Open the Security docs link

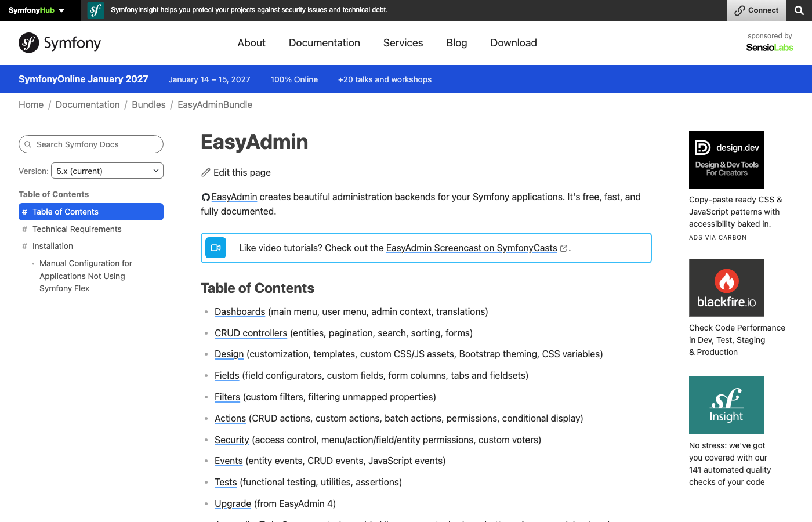(x=231, y=440)
